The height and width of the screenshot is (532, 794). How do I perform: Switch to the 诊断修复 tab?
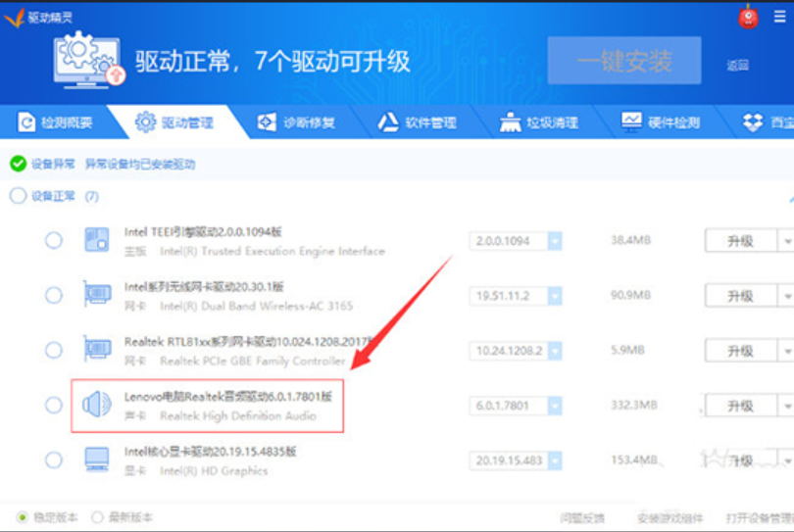point(296,122)
